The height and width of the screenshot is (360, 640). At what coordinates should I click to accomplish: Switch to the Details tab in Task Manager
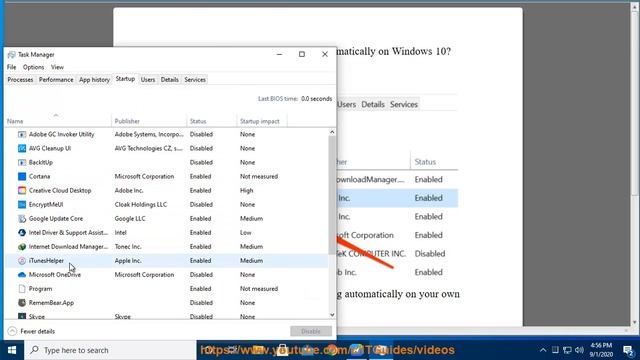[x=169, y=80]
